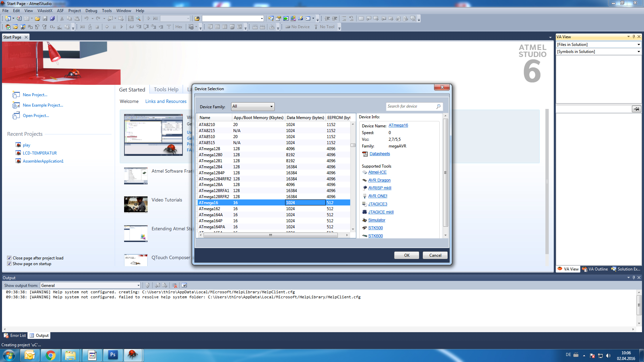Click the command prompt icon in toolbar
This screenshot has width=644, height=362.
click(308, 18)
